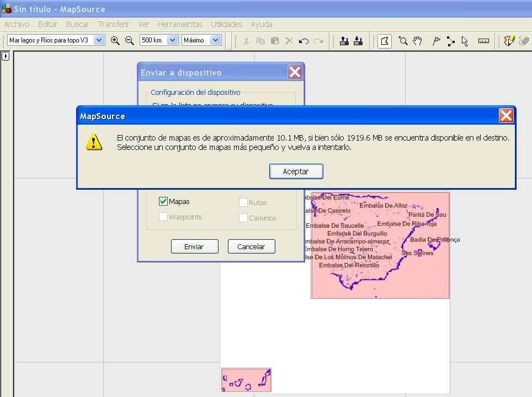
Task: Click the warning triangle icon
Action: click(94, 142)
